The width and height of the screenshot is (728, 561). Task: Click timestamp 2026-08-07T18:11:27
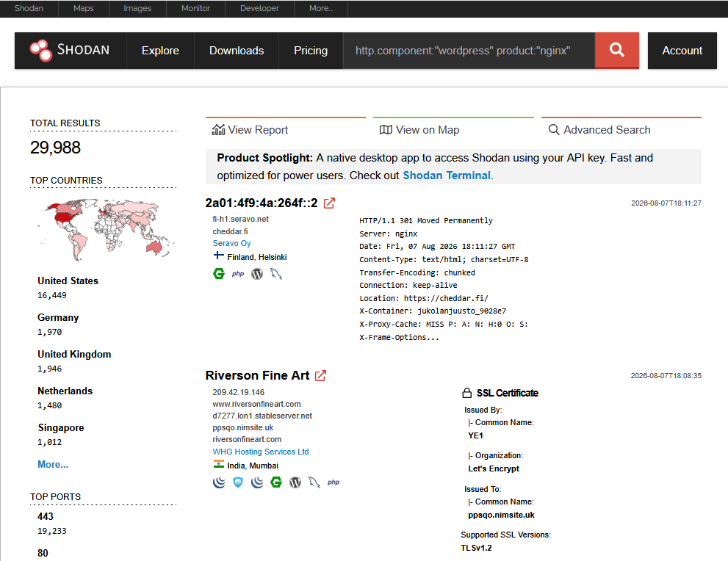point(666,203)
